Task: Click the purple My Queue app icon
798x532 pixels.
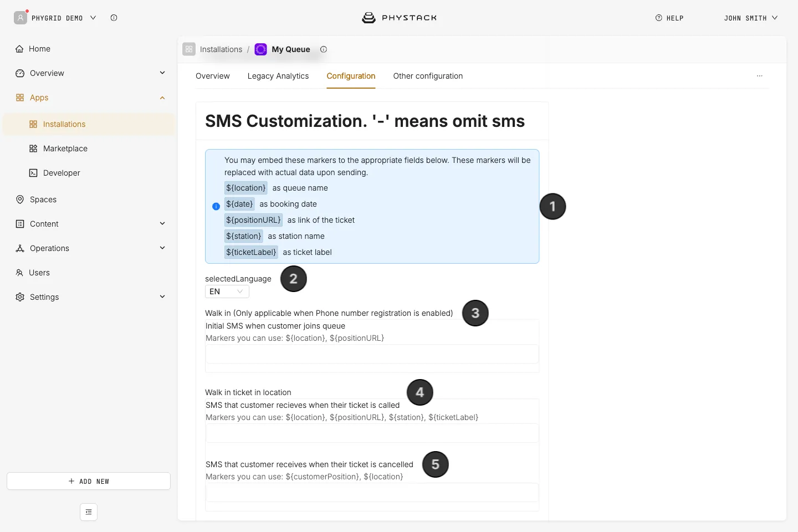Action: [260, 49]
